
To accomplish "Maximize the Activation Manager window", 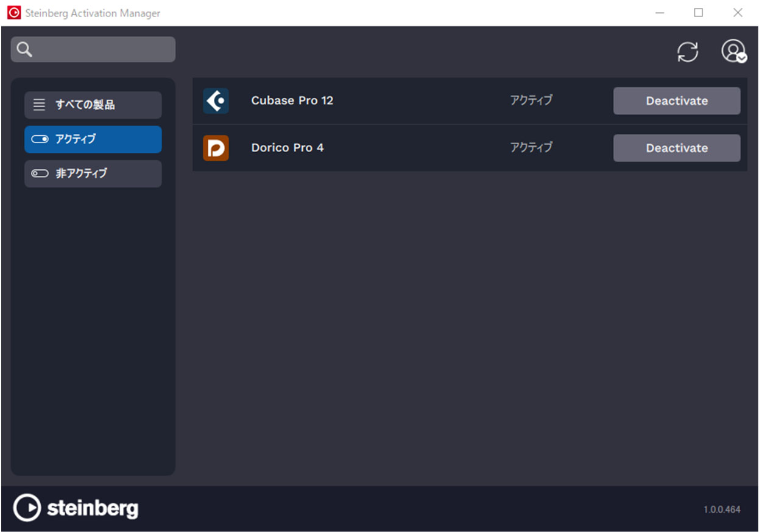I will click(699, 13).
